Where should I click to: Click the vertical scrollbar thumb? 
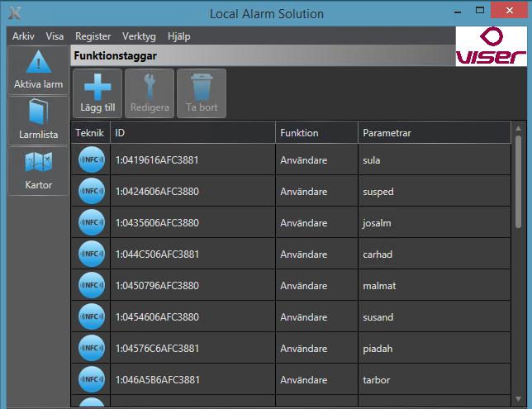(x=518, y=182)
